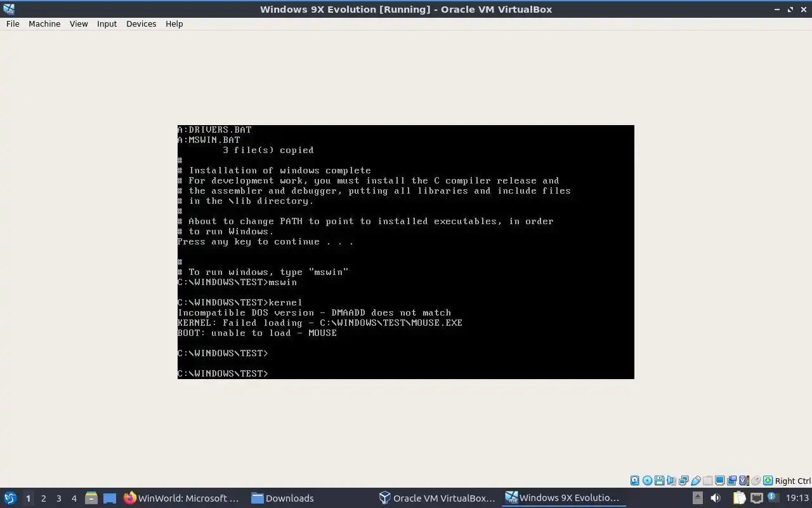Screen dimensions: 812x508
Task: Click the CPU virtualization indicator icon
Action: (x=744, y=481)
